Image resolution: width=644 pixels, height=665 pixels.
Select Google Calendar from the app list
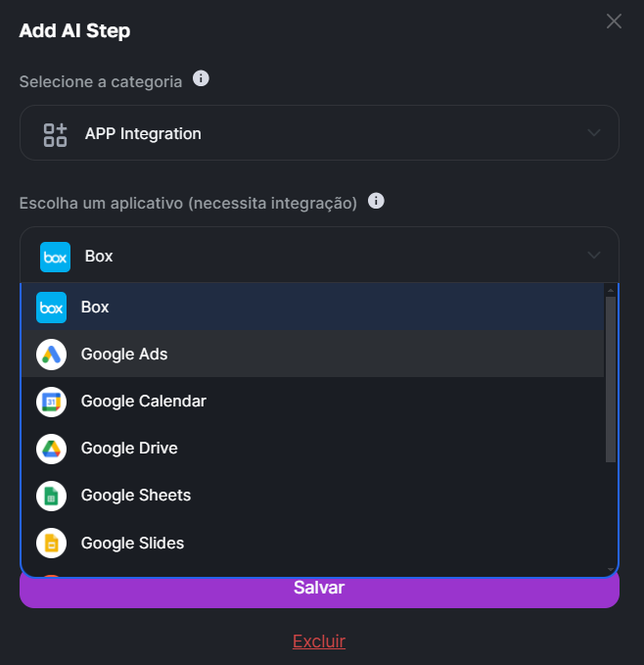coord(312,402)
